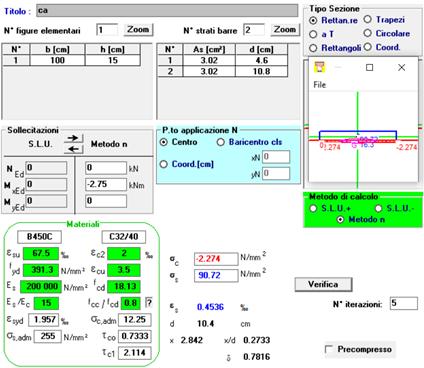Maximize the small section preview window
Image resolution: width=424 pixels, height=368 pixels.
point(369,67)
